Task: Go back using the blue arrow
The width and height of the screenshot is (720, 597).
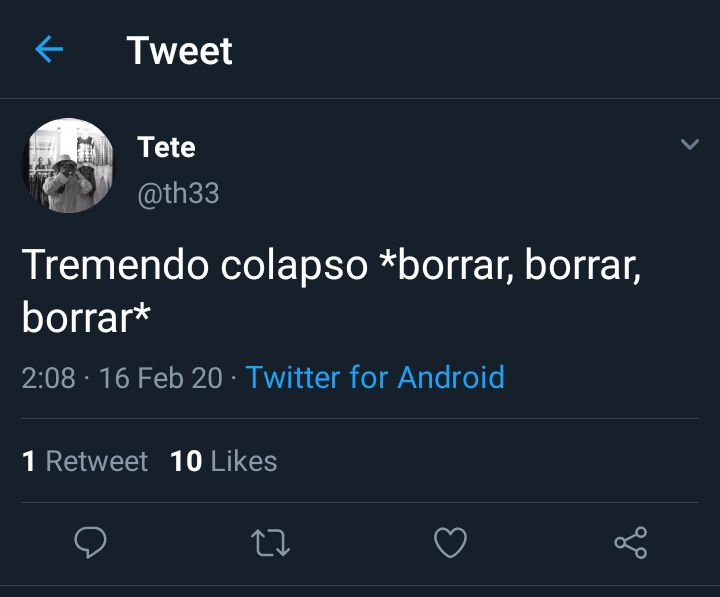Action: 49,49
